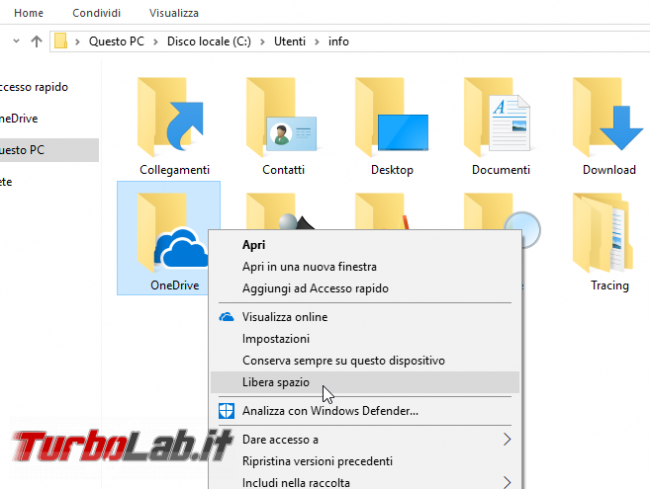Viewport: 650px width, 489px height.
Task: Click the Windows Defender shield icon
Action: pyautogui.click(x=226, y=411)
